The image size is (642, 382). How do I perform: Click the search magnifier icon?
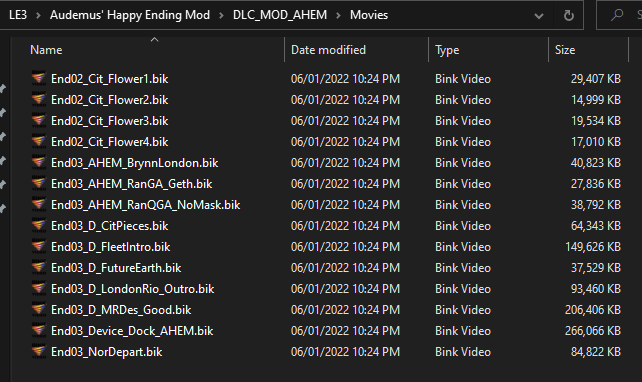(x=617, y=15)
